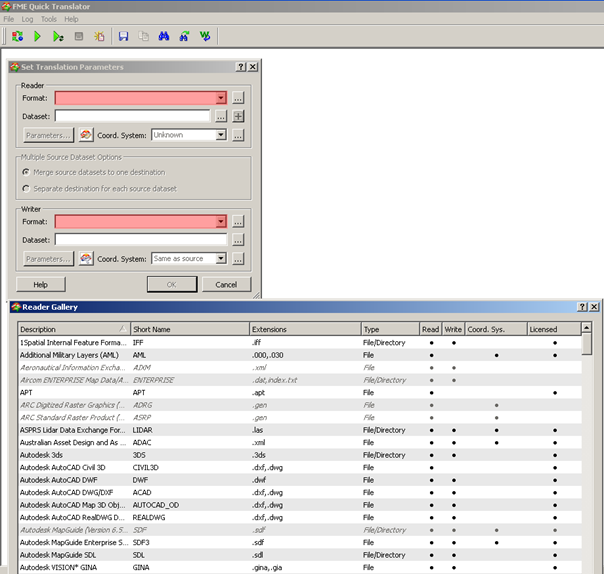Click the Help button in the dialog
605x575 pixels.
41,284
